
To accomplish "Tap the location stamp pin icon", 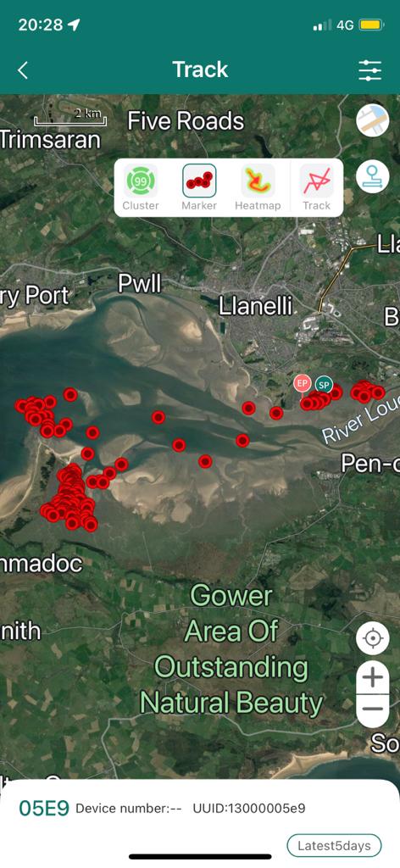I will coord(372,177).
